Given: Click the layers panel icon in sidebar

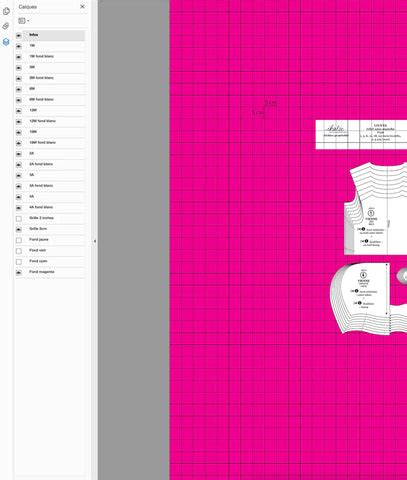Looking at the screenshot, I should [6, 42].
